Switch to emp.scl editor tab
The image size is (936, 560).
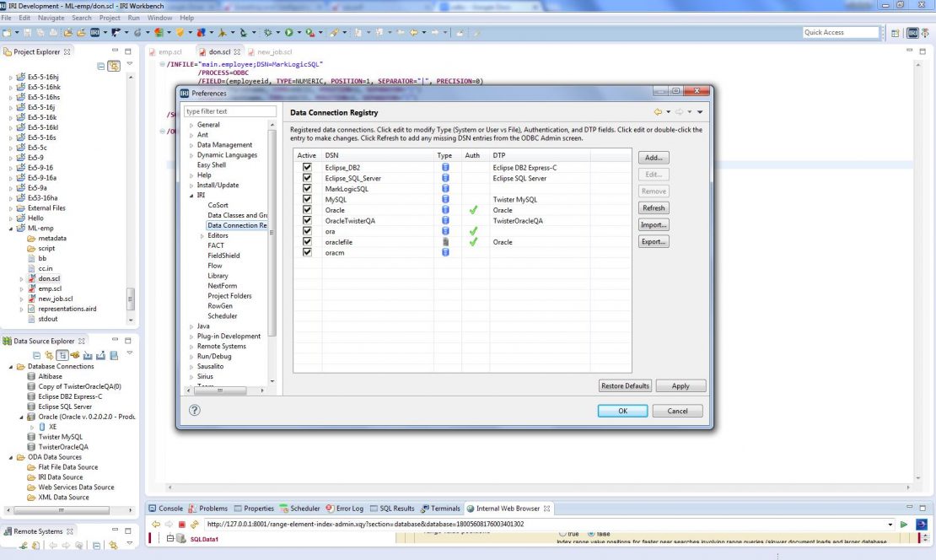click(165, 52)
